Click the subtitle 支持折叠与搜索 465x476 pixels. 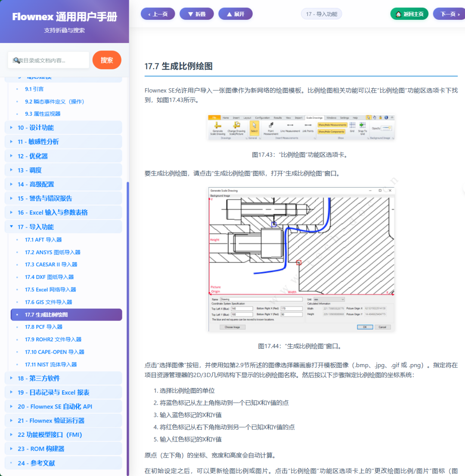click(x=65, y=31)
